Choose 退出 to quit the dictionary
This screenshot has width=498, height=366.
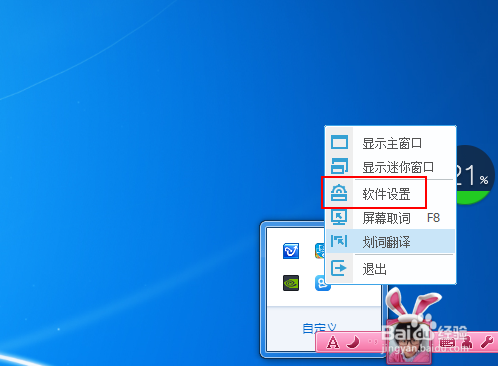[390, 268]
